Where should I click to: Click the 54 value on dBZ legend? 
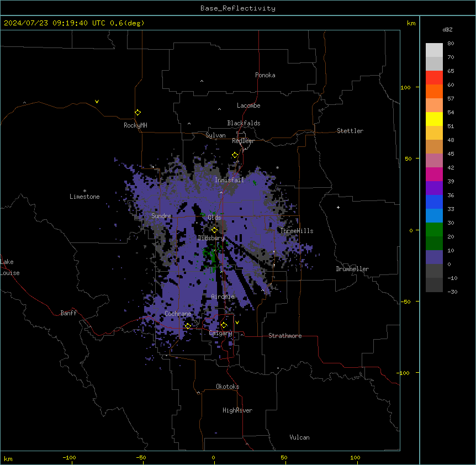[451, 112]
